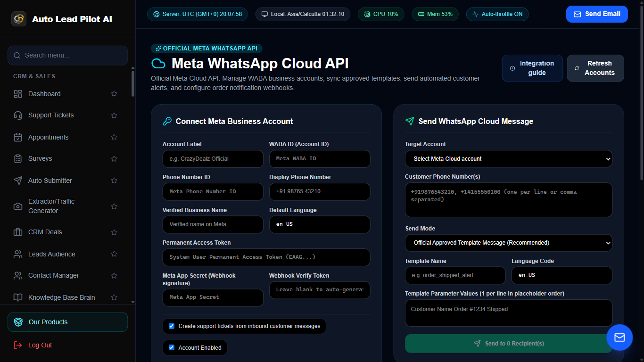644x362 pixels.
Task: Click the Auto Lead Pilot AI logo icon
Action: pyautogui.click(x=19, y=19)
